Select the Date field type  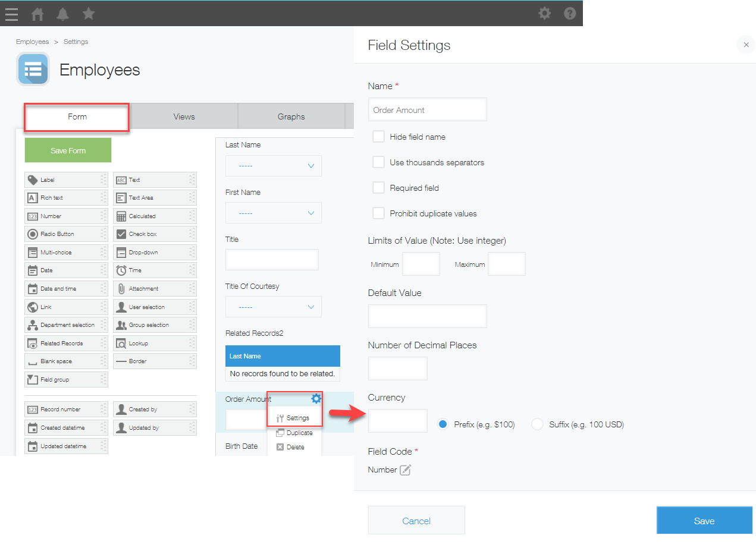click(x=66, y=270)
